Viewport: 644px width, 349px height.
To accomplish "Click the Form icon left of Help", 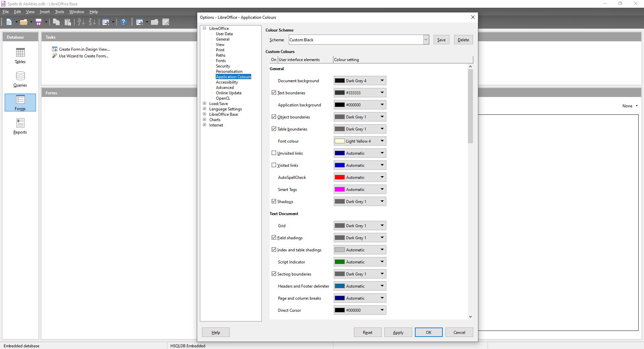I will [106, 22].
